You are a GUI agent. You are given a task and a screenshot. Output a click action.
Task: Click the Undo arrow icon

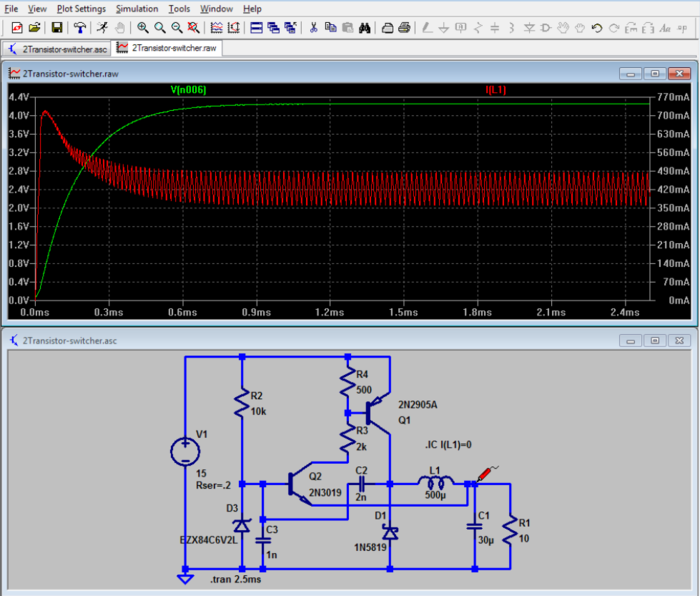pyautogui.click(x=597, y=28)
